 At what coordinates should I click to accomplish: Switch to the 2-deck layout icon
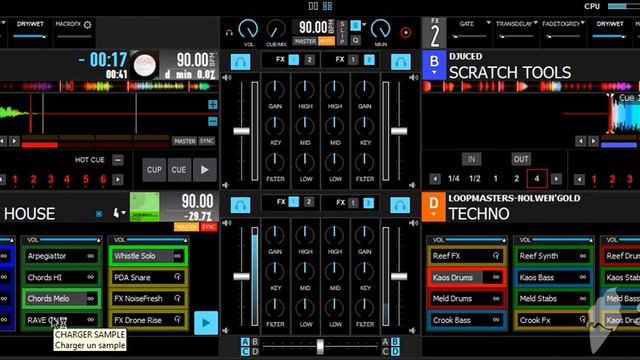(x=313, y=6)
